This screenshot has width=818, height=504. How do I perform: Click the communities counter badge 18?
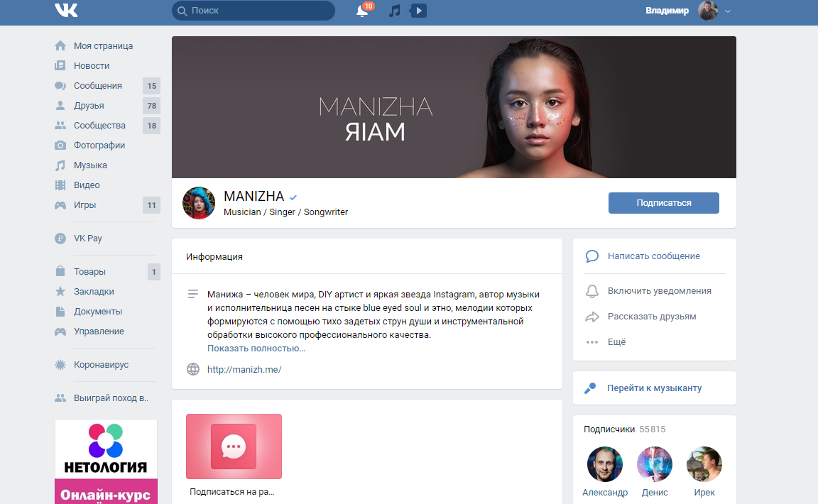pos(151,125)
